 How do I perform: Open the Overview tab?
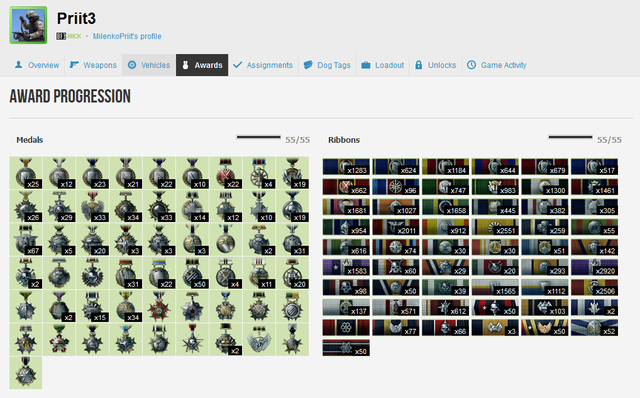click(37, 65)
